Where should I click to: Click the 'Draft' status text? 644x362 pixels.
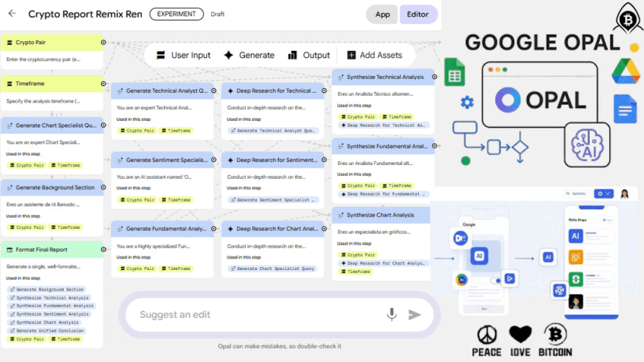point(217,14)
